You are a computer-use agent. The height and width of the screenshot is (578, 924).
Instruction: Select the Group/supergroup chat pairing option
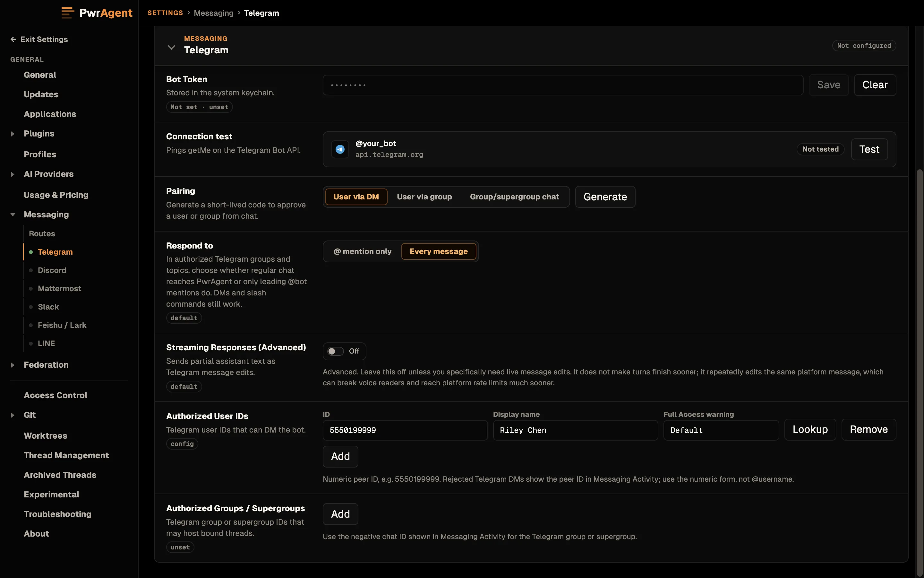[514, 197]
